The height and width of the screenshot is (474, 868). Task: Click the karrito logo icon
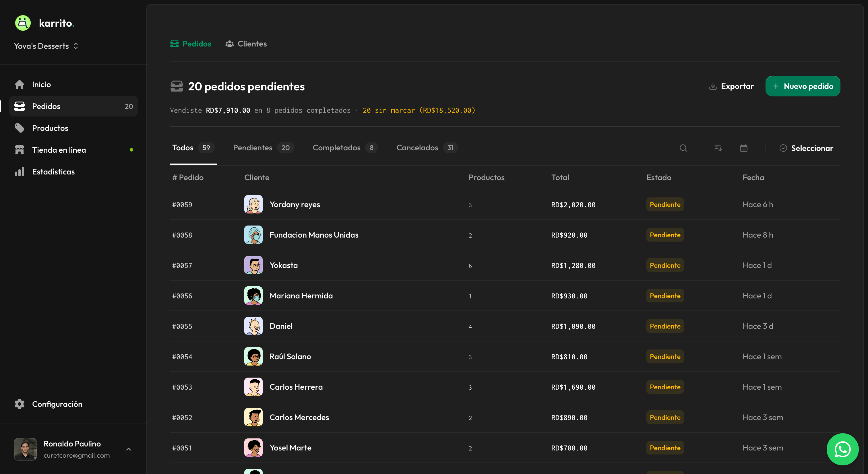[23, 23]
